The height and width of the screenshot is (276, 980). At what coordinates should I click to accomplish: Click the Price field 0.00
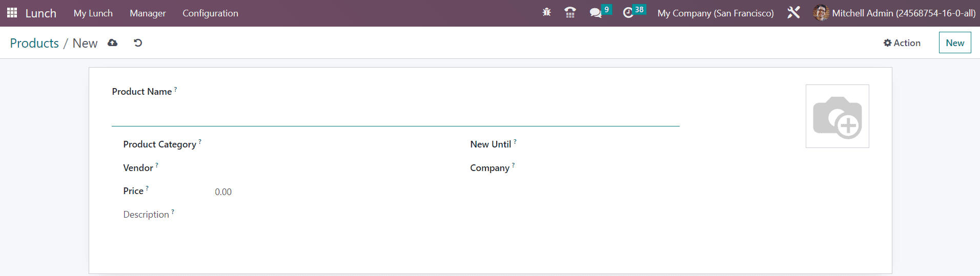tap(331, 192)
